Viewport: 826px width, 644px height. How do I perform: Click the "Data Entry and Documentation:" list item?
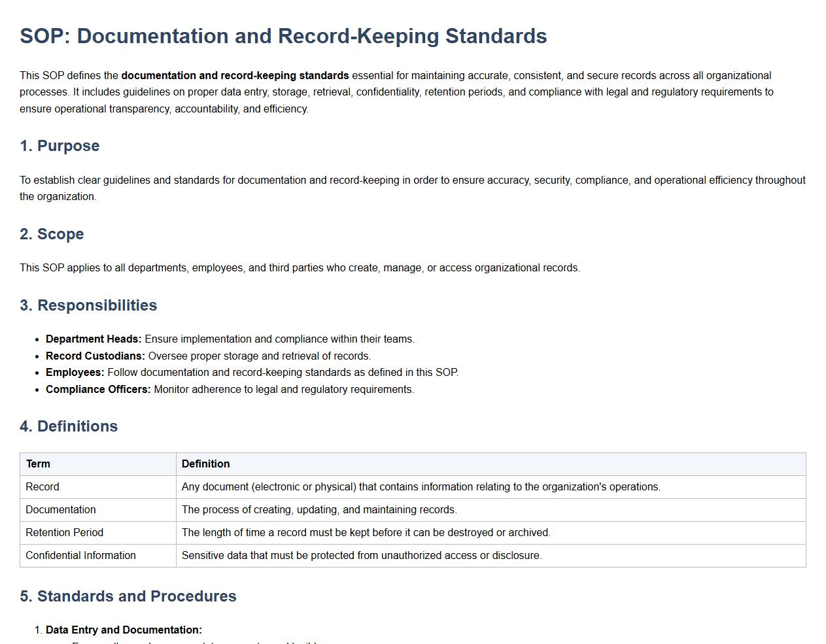click(124, 630)
